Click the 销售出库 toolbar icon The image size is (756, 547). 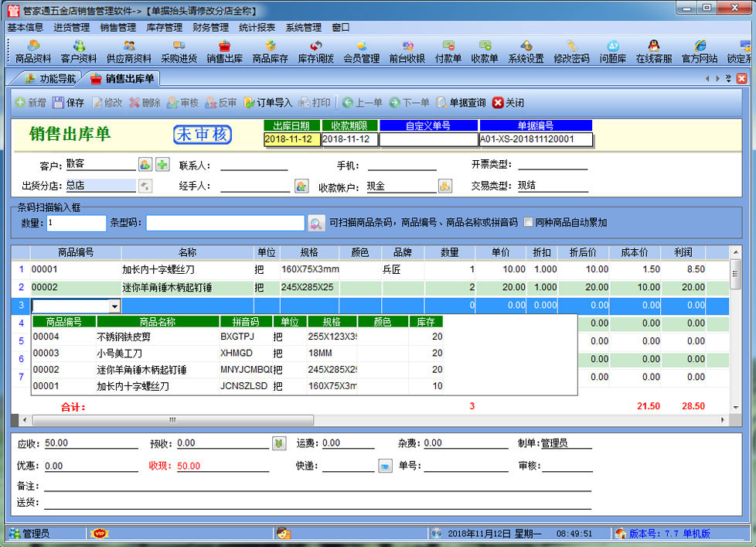click(x=224, y=52)
